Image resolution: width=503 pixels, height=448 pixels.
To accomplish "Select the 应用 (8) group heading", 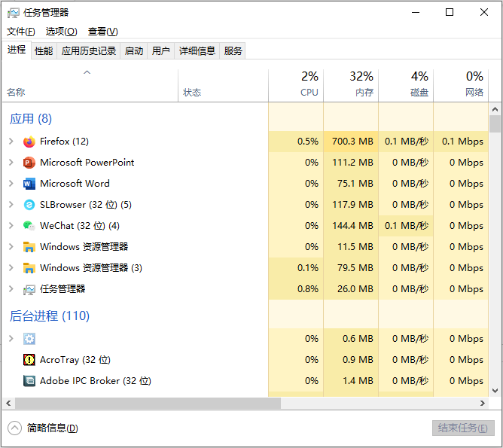I will pos(30,119).
